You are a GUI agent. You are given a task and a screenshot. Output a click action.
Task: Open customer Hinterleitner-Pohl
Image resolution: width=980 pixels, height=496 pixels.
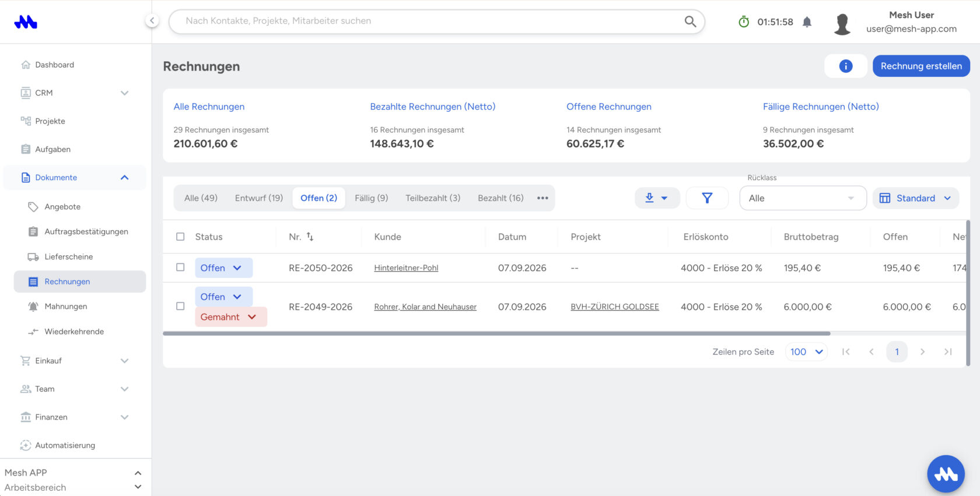point(406,268)
